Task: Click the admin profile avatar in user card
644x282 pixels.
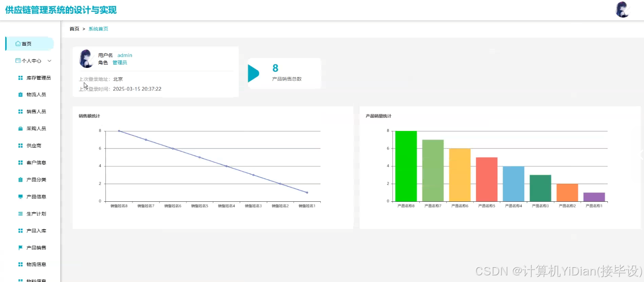Action: coord(86,59)
